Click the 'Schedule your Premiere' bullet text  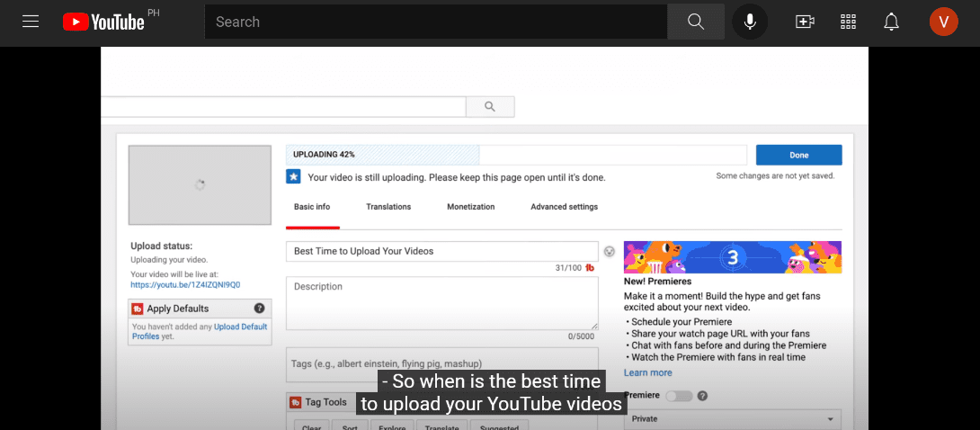(682, 322)
